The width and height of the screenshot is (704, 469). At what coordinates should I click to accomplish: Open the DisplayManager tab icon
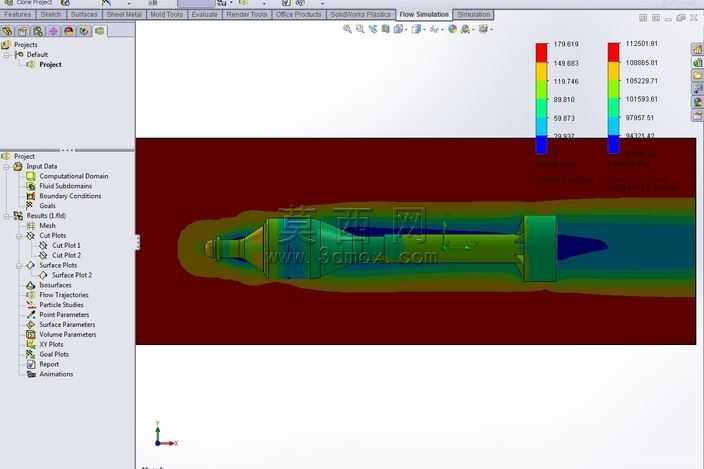pos(69,31)
